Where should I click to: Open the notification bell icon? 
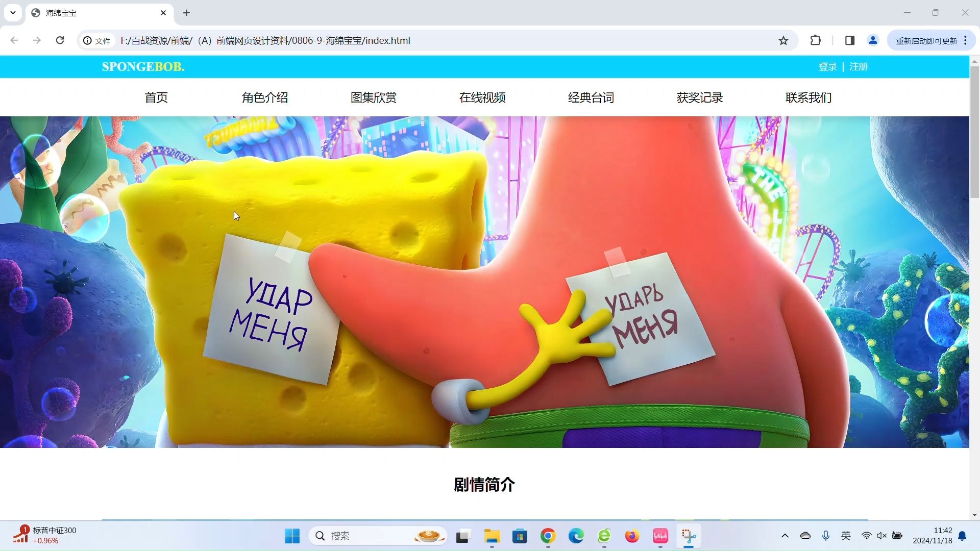[x=963, y=536]
